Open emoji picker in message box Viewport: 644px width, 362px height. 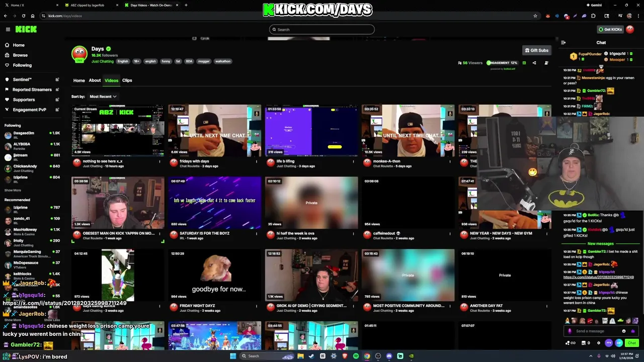(624, 331)
